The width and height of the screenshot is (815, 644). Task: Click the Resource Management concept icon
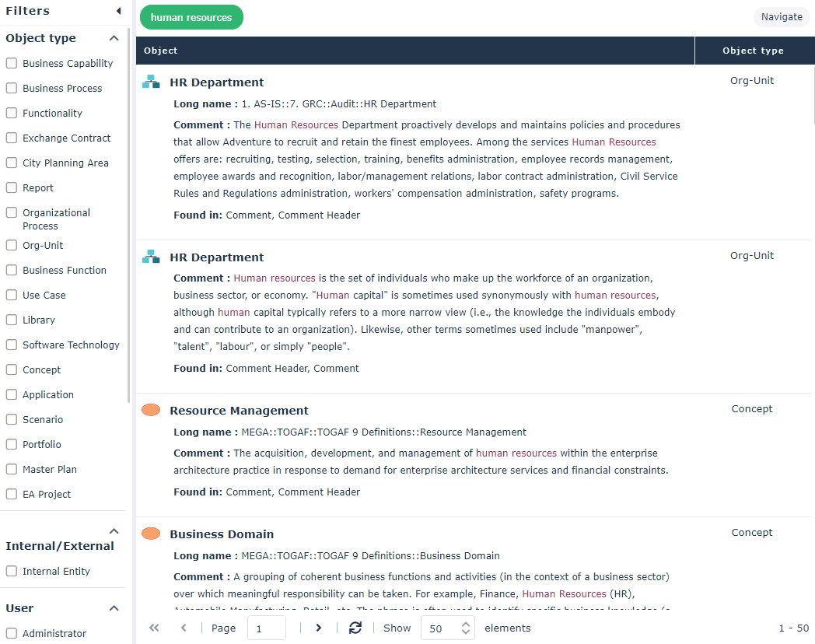pyautogui.click(x=151, y=410)
